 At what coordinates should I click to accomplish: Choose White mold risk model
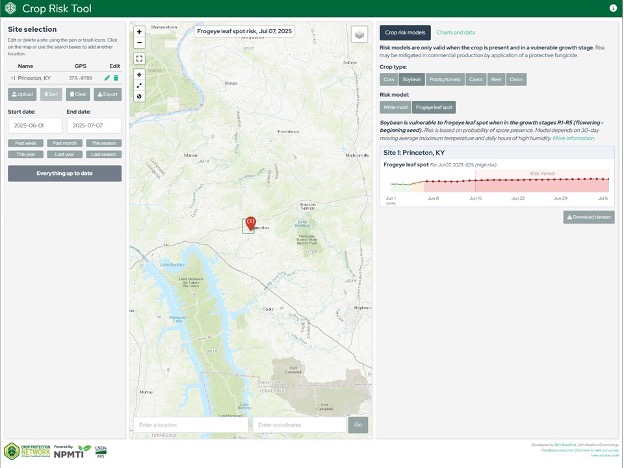click(x=395, y=106)
